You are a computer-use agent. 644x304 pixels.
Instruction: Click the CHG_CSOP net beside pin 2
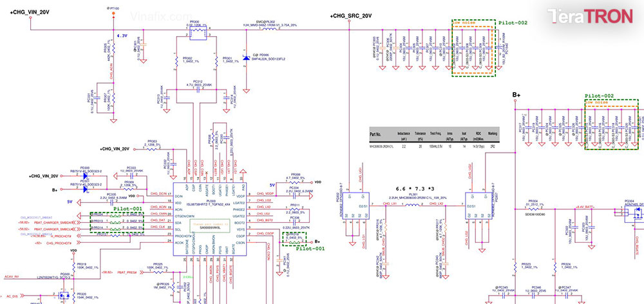pos(265,234)
